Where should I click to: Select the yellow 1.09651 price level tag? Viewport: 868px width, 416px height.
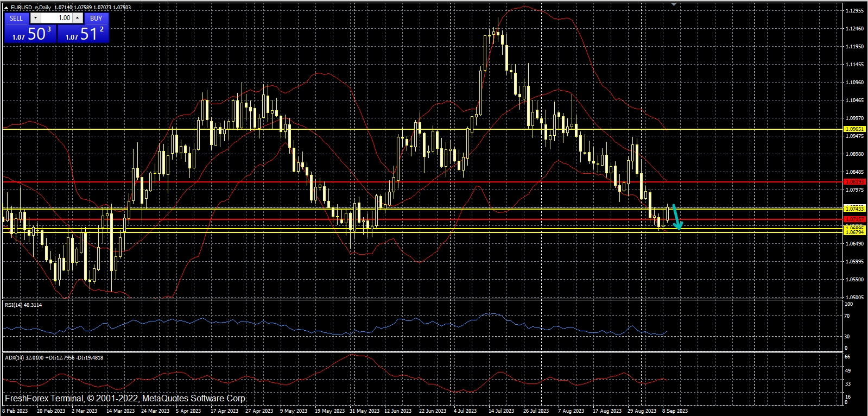point(854,129)
